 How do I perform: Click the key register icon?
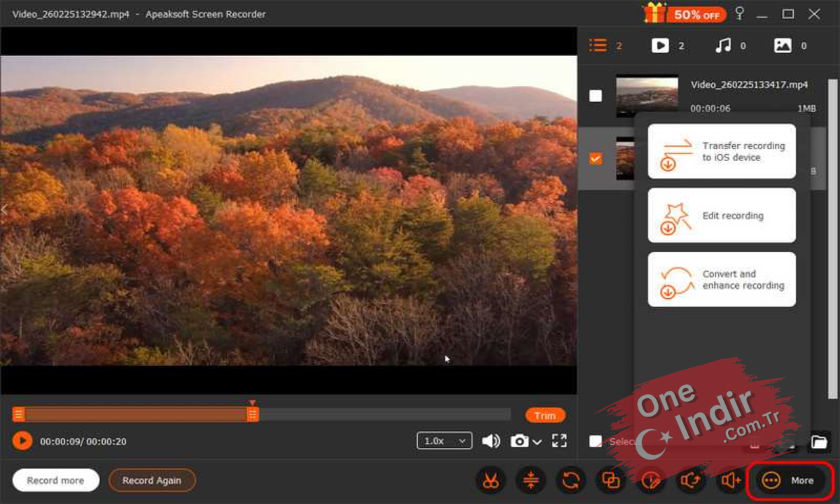click(x=740, y=13)
